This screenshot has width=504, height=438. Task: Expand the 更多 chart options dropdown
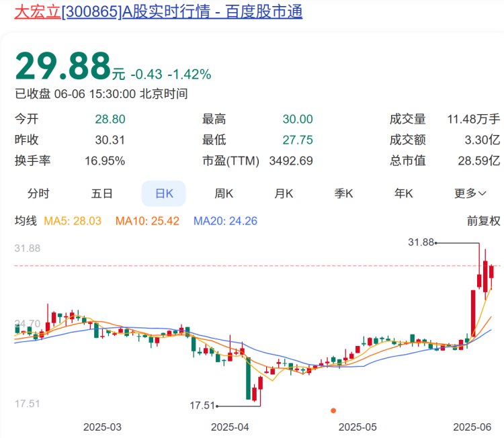(470, 193)
